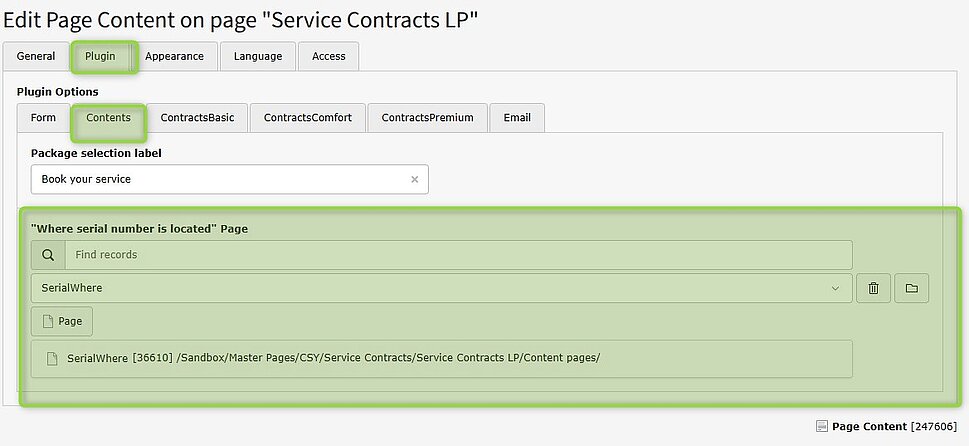Focus the Find records search field
Viewport: 969px width, 446px height.
(458, 255)
